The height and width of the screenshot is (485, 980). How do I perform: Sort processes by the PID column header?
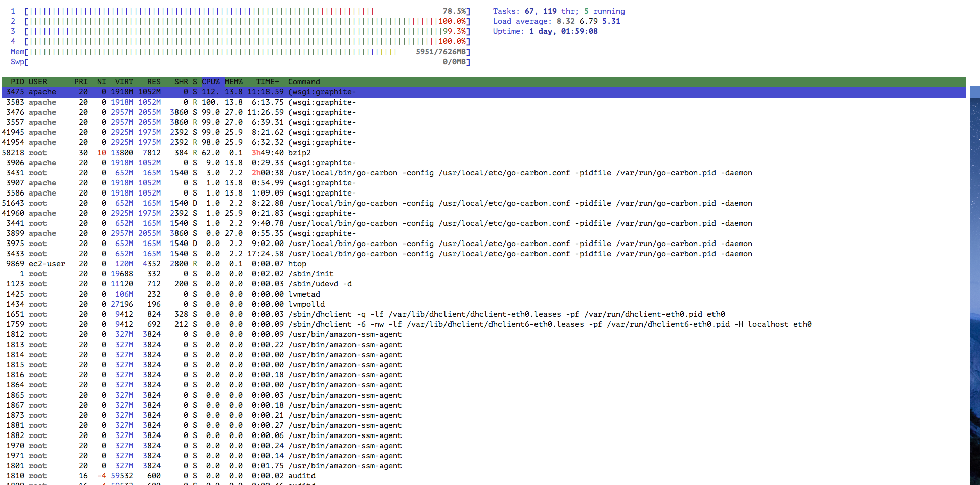tap(17, 81)
